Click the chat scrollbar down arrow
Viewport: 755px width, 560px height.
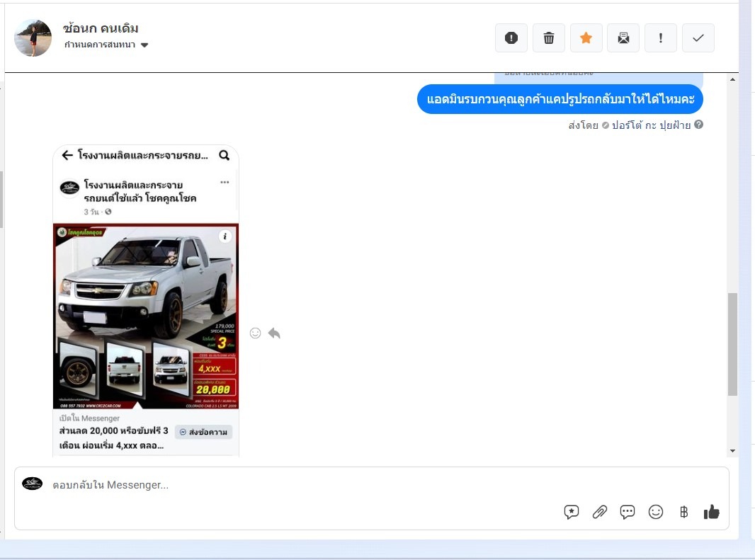point(732,451)
